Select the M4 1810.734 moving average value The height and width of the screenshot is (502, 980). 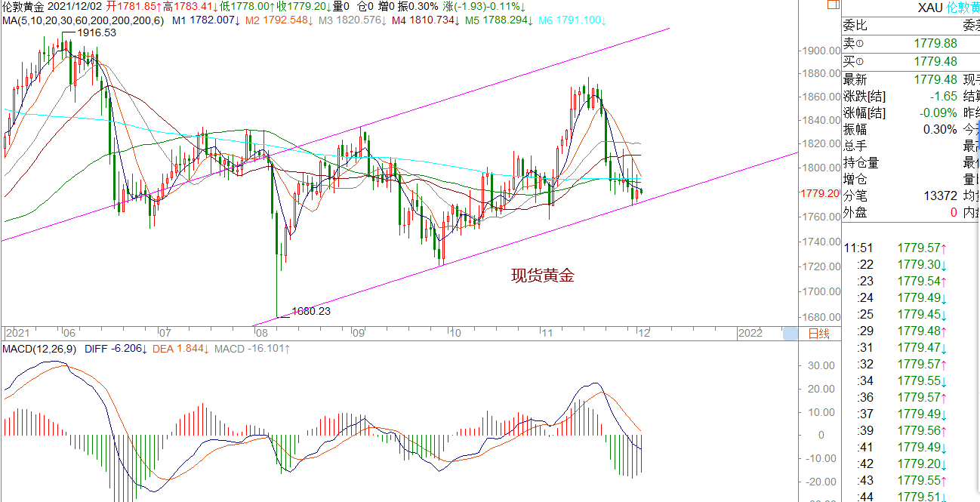426,20
